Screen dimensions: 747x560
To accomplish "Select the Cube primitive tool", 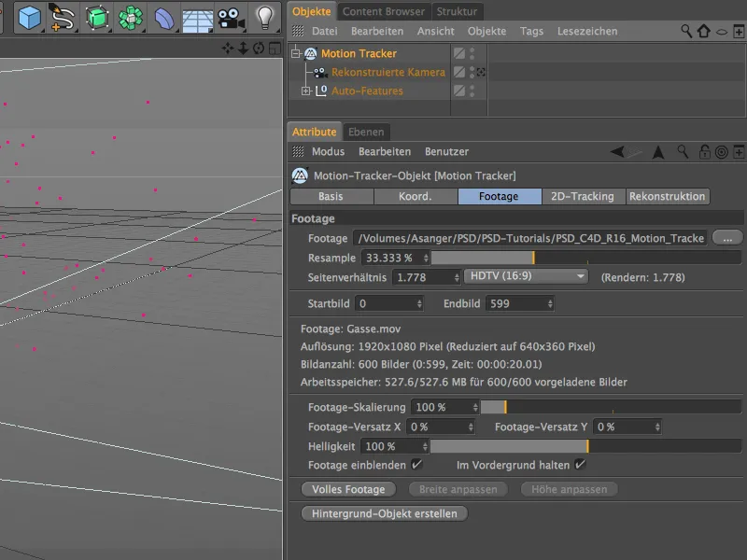I will point(29,18).
